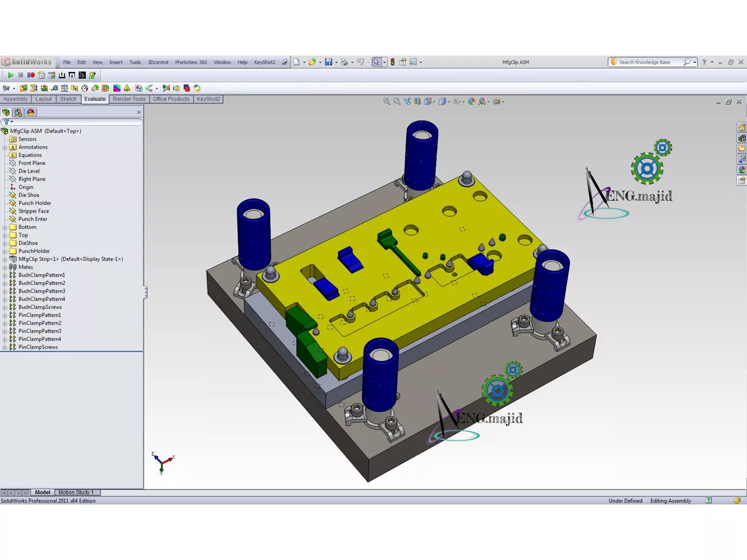This screenshot has width=747, height=560.
Task: Select the PunchHolder folder in tree
Action: (x=34, y=251)
